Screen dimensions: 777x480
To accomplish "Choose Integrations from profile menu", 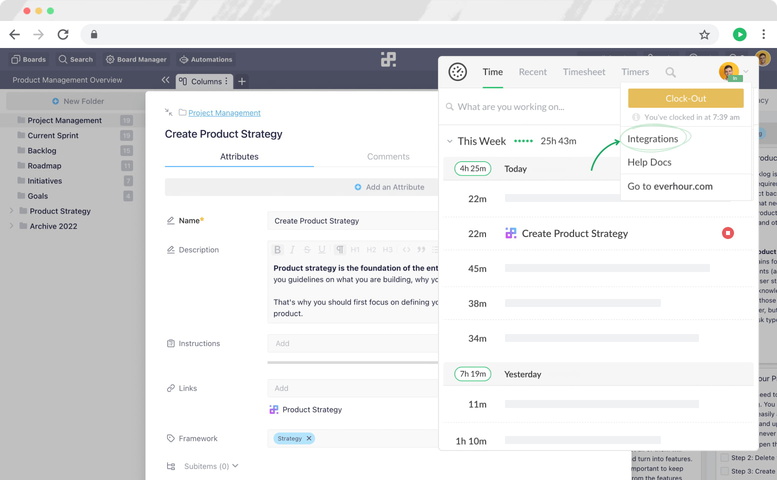I will 653,139.
